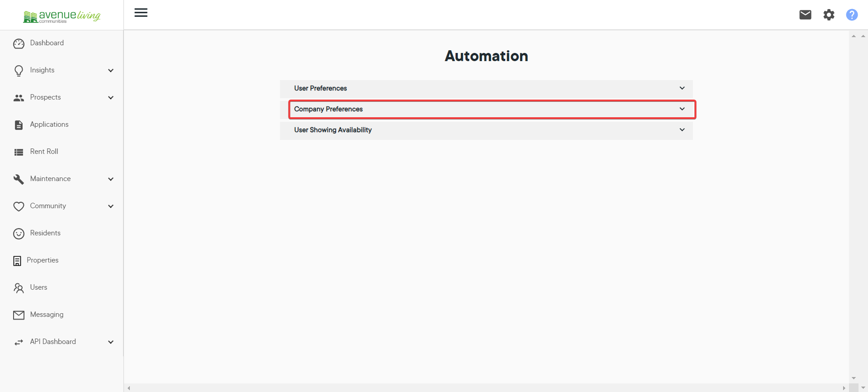Click the Messaging envelope icon in sidebar

19,315
